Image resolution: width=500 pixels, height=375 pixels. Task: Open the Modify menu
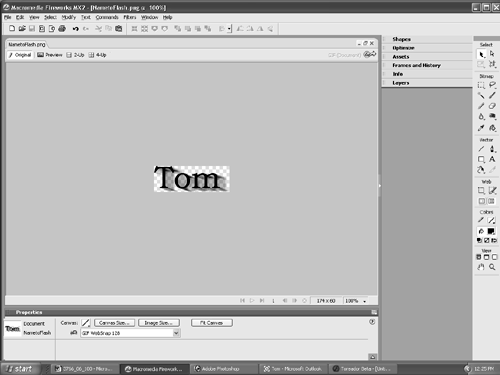coord(69,17)
